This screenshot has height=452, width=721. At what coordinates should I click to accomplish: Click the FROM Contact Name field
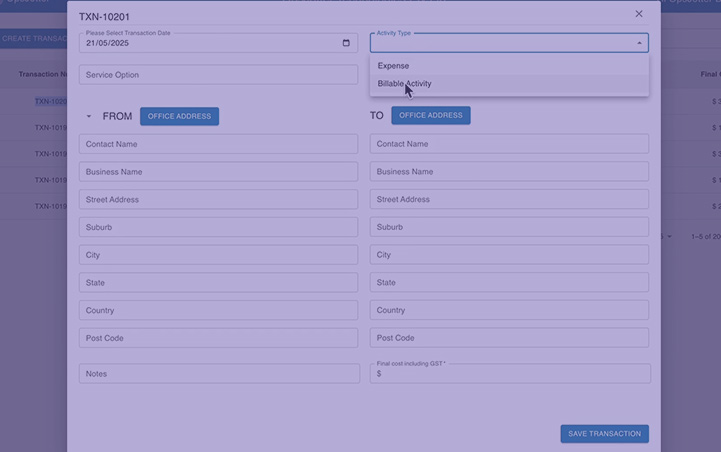[x=218, y=144]
